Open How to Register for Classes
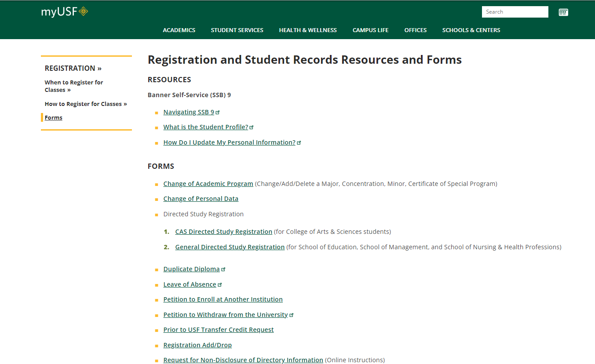595x364 pixels. (86, 104)
